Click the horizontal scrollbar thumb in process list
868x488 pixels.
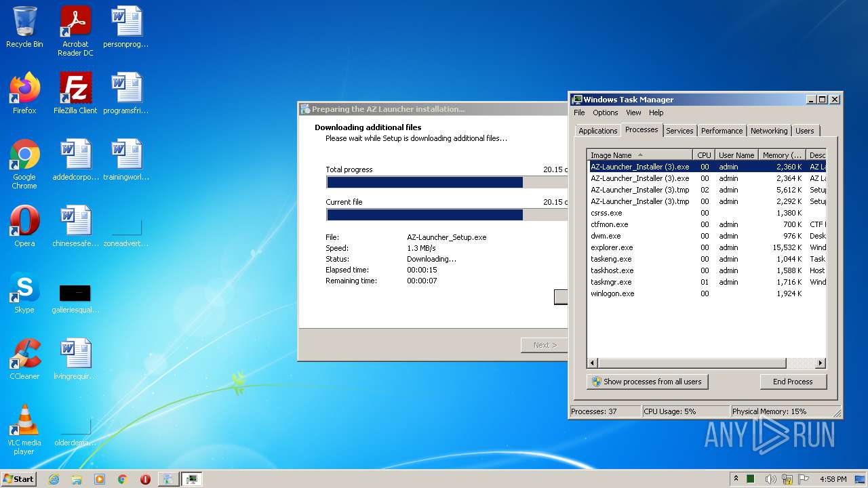(x=692, y=363)
